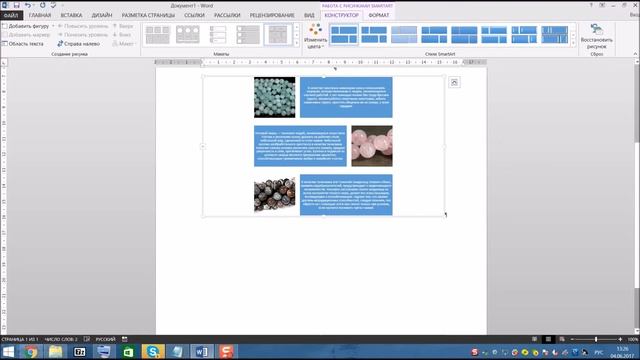This screenshot has height=360, width=640.
Task: Toggle Справа налево direction
Action: (79, 44)
